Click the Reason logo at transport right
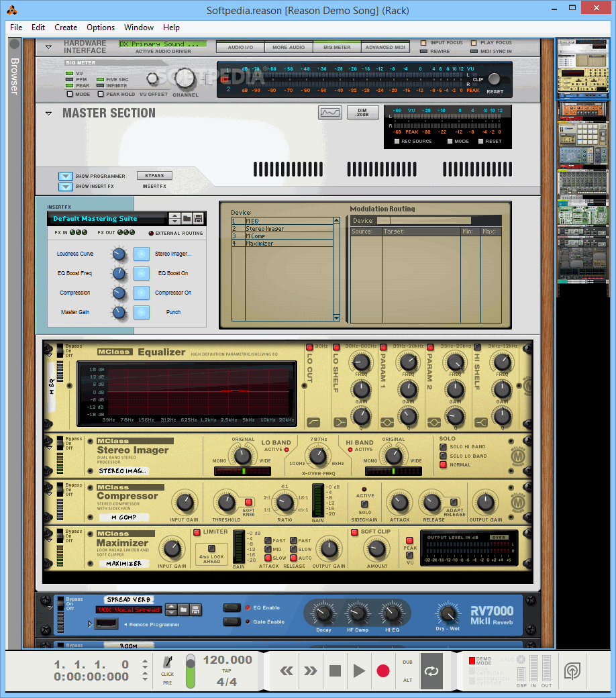The image size is (616, 698). pyautogui.click(x=572, y=670)
